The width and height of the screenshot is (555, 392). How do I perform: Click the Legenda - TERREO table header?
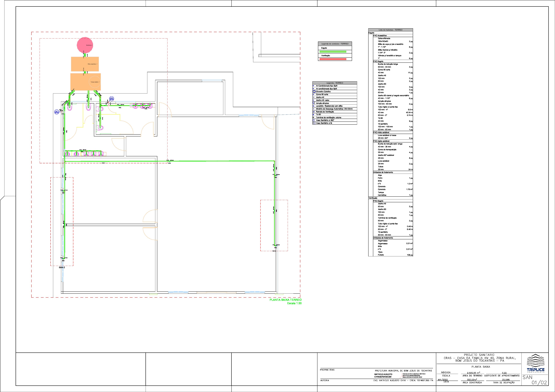tap(335, 83)
